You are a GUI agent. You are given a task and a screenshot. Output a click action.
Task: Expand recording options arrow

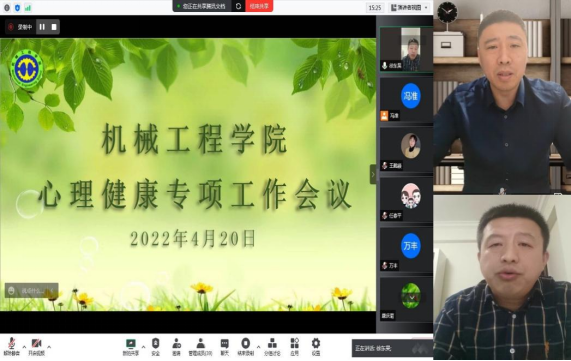pos(258,347)
